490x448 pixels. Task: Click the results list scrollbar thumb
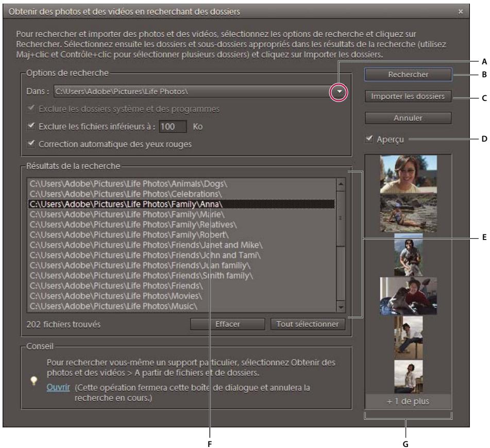pyautogui.click(x=341, y=218)
